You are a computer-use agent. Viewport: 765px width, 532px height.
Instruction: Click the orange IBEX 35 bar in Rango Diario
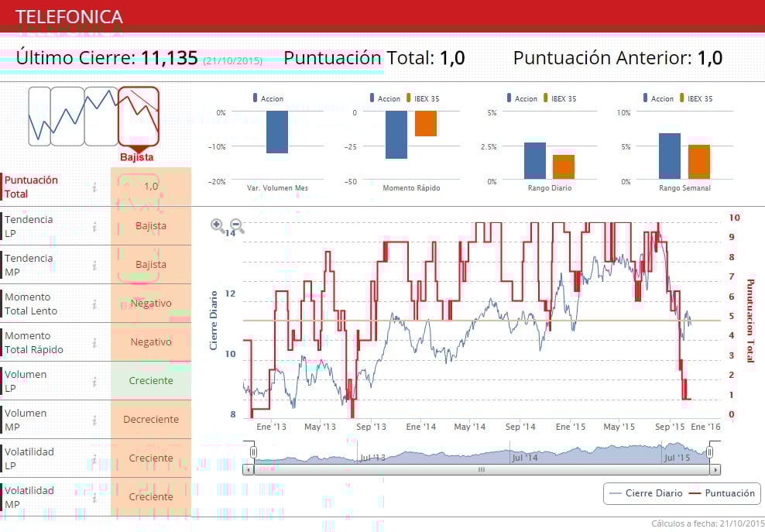tap(564, 167)
